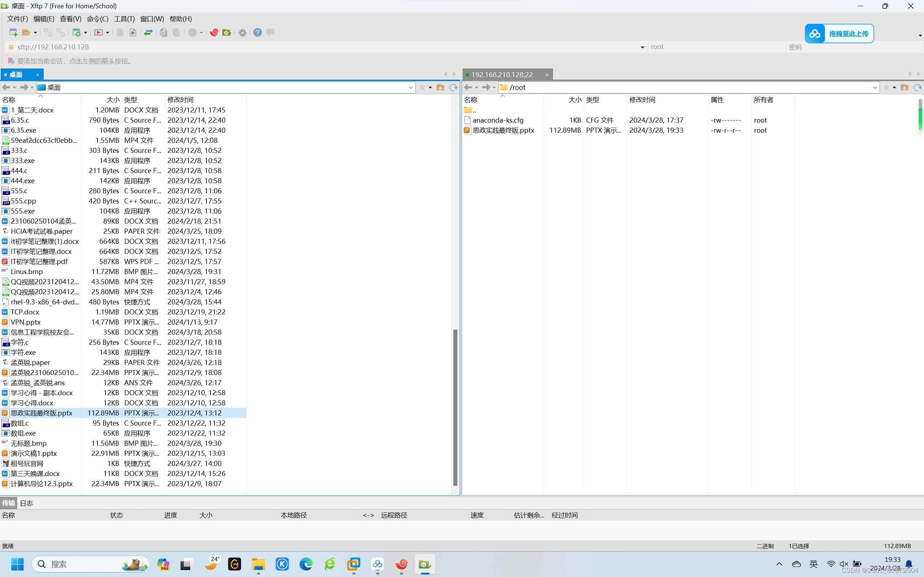Click the open folder toolbar icon
This screenshot has width=924, height=577.
(x=26, y=32)
